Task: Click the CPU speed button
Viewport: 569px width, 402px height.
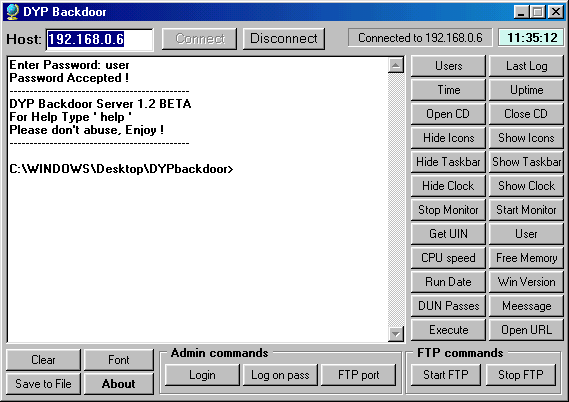Action: pos(448,258)
